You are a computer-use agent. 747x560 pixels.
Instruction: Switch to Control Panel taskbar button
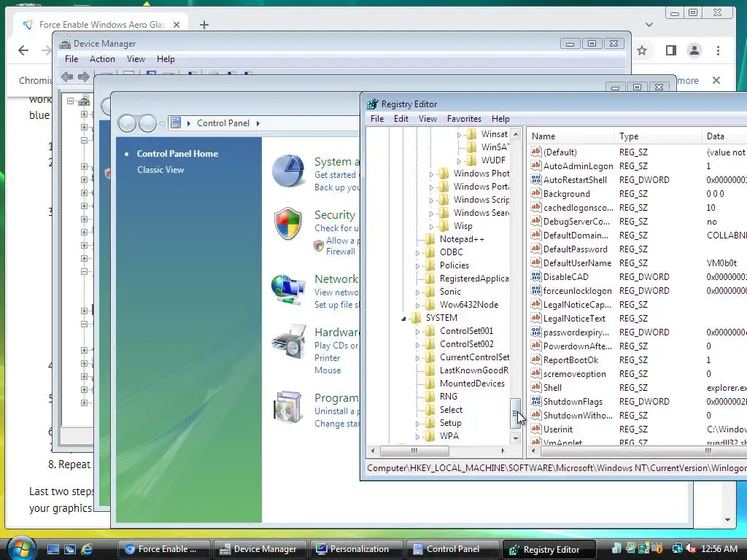point(452,549)
